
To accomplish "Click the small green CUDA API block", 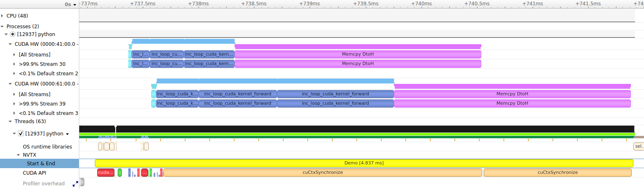I will pyautogui.click(x=120, y=173).
